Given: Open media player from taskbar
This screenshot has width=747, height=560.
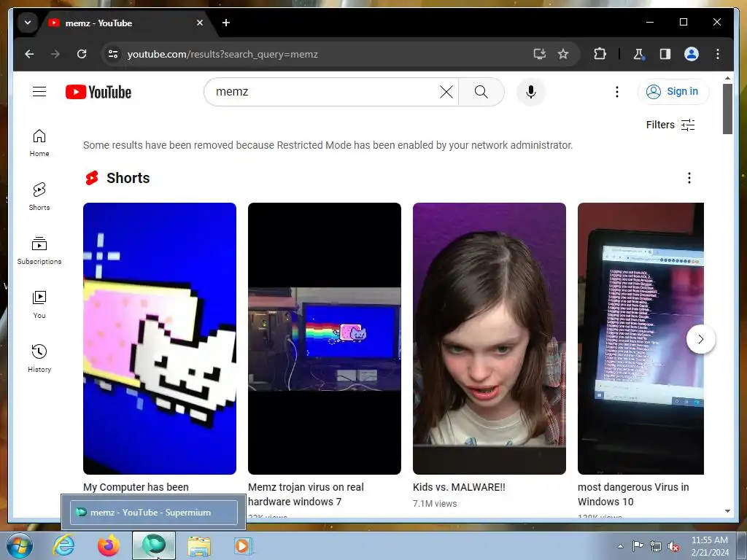Looking at the screenshot, I should pos(243,545).
